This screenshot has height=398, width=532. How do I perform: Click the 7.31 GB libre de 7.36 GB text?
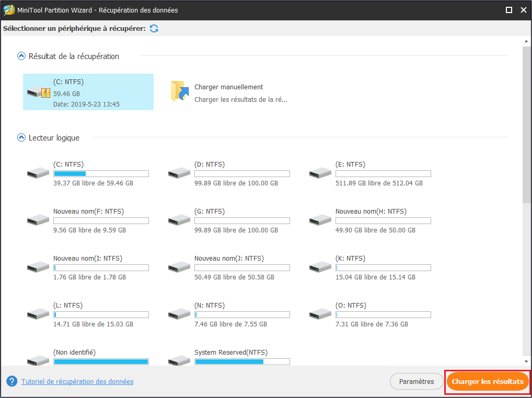coord(372,324)
